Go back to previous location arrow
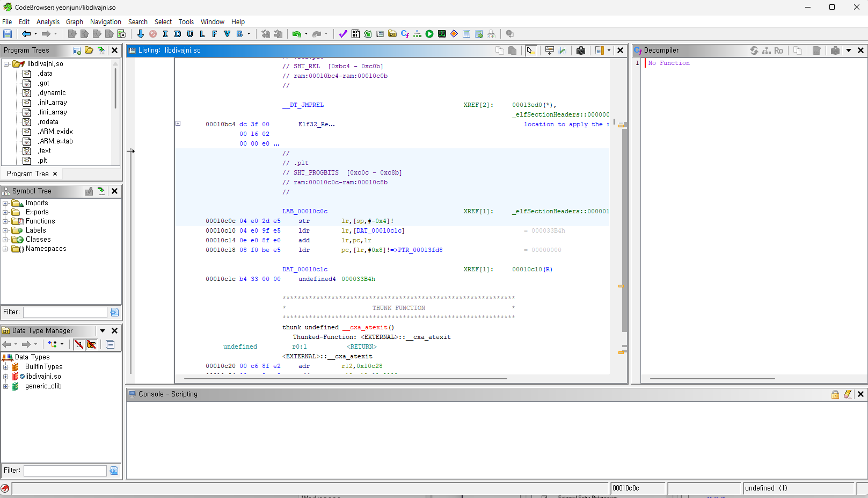 pyautogui.click(x=26, y=34)
